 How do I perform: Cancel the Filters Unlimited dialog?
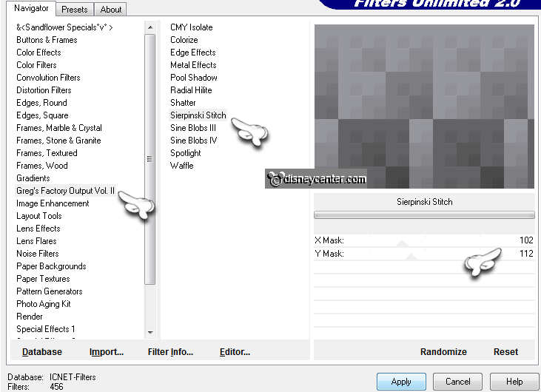(x=458, y=382)
